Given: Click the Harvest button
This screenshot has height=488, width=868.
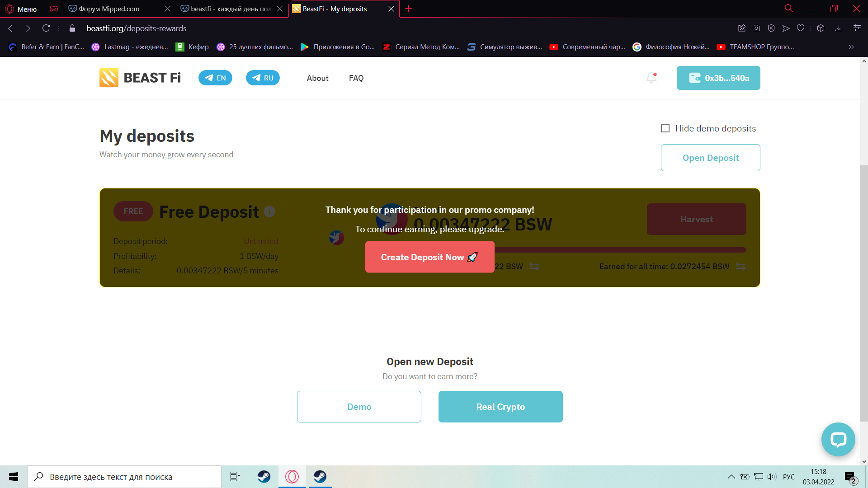Looking at the screenshot, I should tap(696, 219).
